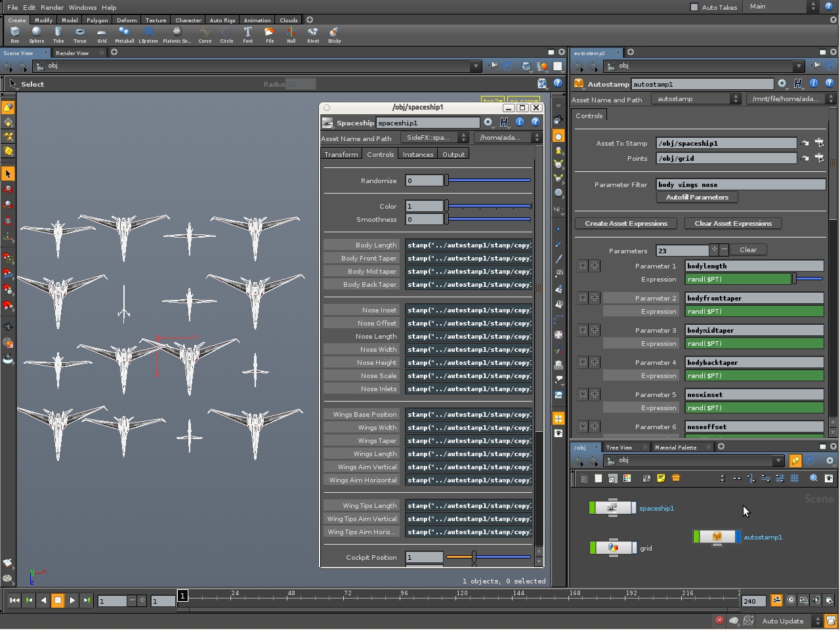The image size is (840, 630).
Task: Select the Font shelf tool
Action: (248, 35)
